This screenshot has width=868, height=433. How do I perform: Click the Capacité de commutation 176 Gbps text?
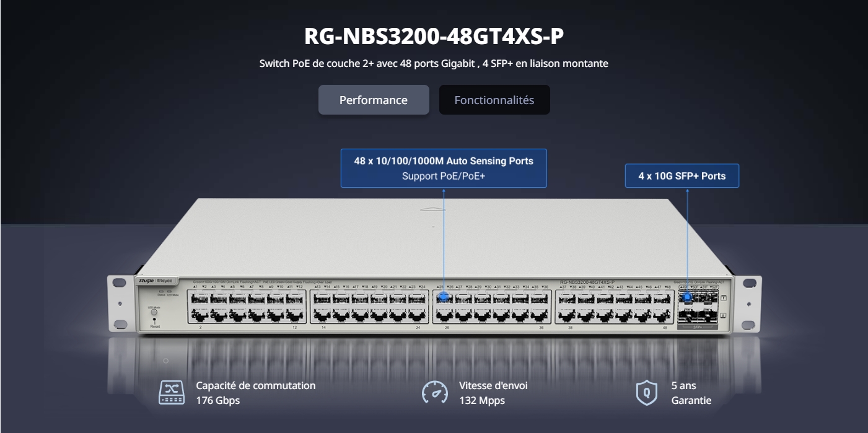click(255, 393)
